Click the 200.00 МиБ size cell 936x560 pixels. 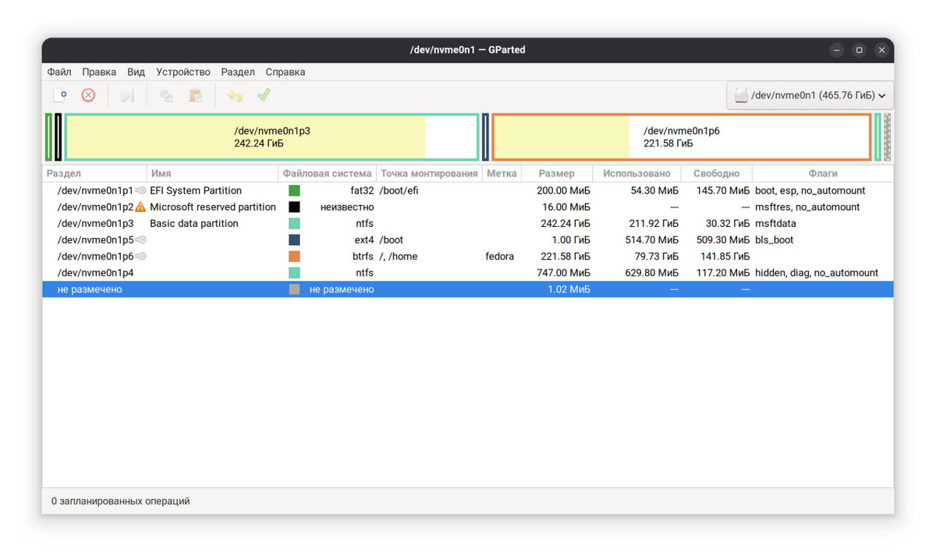(563, 190)
